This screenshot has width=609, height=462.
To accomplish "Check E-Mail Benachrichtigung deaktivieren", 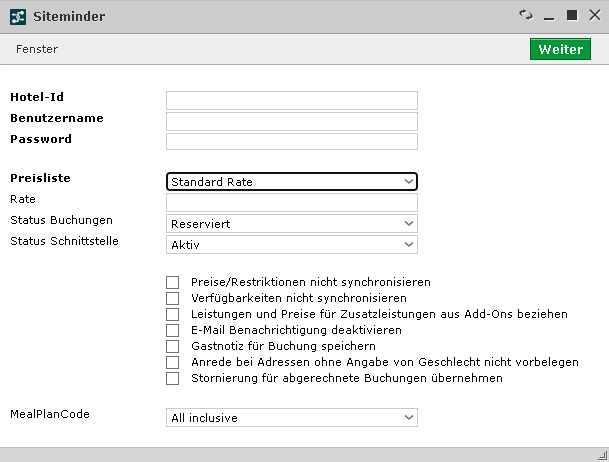I will coord(172,330).
